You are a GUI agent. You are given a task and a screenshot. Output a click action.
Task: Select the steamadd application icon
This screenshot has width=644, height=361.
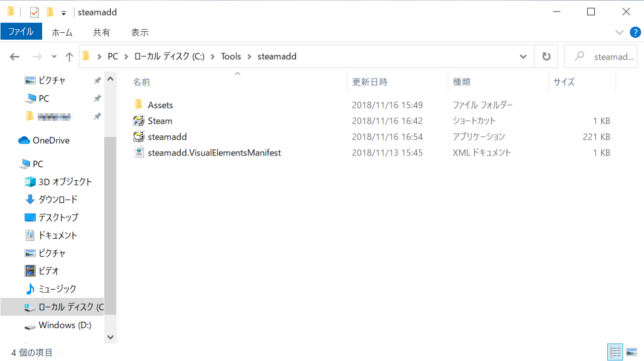(x=139, y=136)
